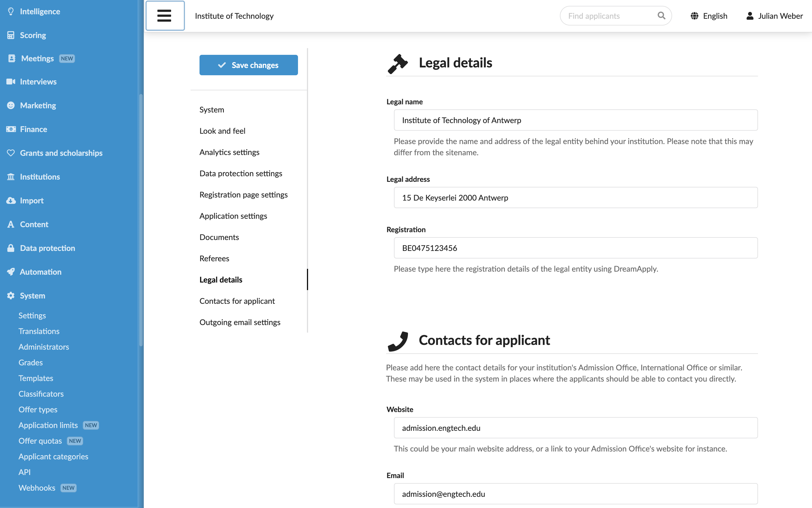The width and height of the screenshot is (812, 508).
Task: Toggle the hamburger menu icon
Action: tap(165, 16)
